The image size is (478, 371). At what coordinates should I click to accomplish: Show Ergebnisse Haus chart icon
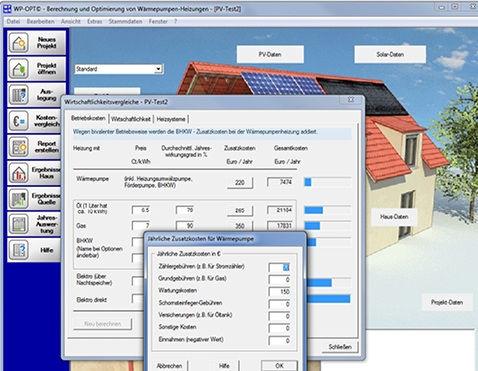[x=19, y=173]
